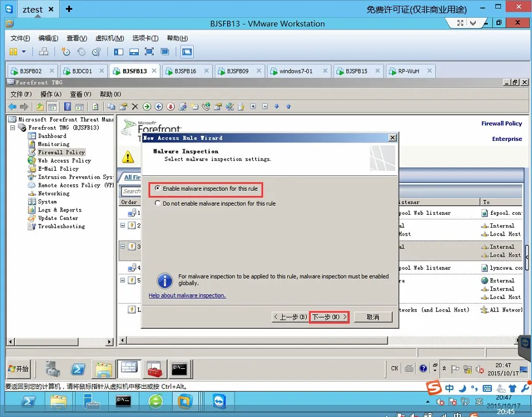Screen dimensions: 532x417
Task: Open VMware 文件(F) menu
Action: tap(20, 38)
